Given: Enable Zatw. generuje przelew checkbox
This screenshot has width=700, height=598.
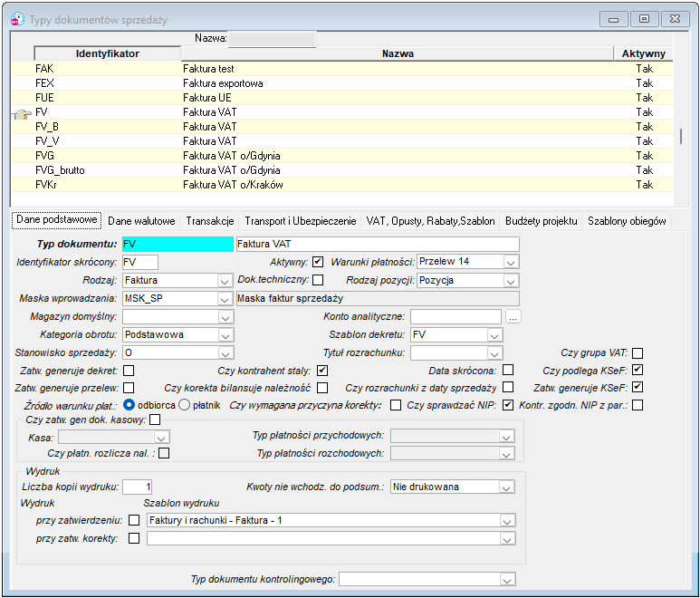Looking at the screenshot, I should click(x=129, y=388).
